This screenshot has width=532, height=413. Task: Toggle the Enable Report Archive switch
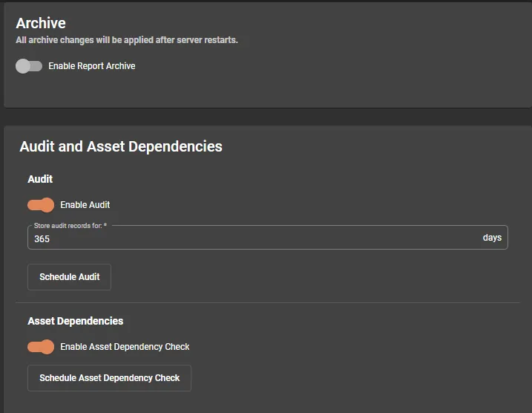[29, 66]
